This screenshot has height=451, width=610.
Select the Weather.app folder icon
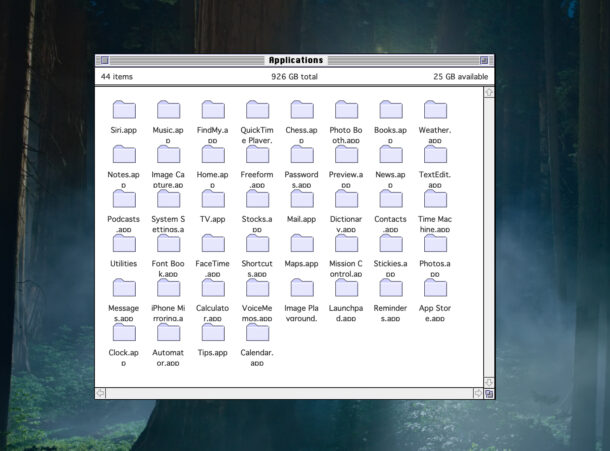pyautogui.click(x=435, y=110)
